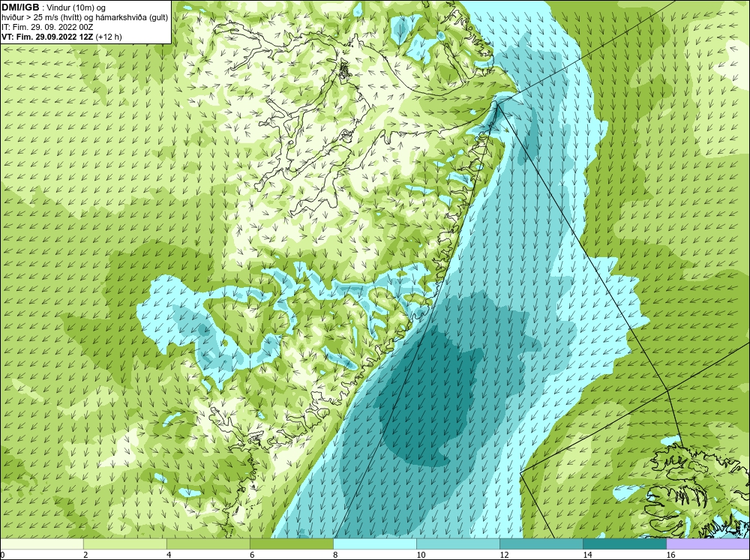Click the '16' label on the scale

(x=670, y=555)
